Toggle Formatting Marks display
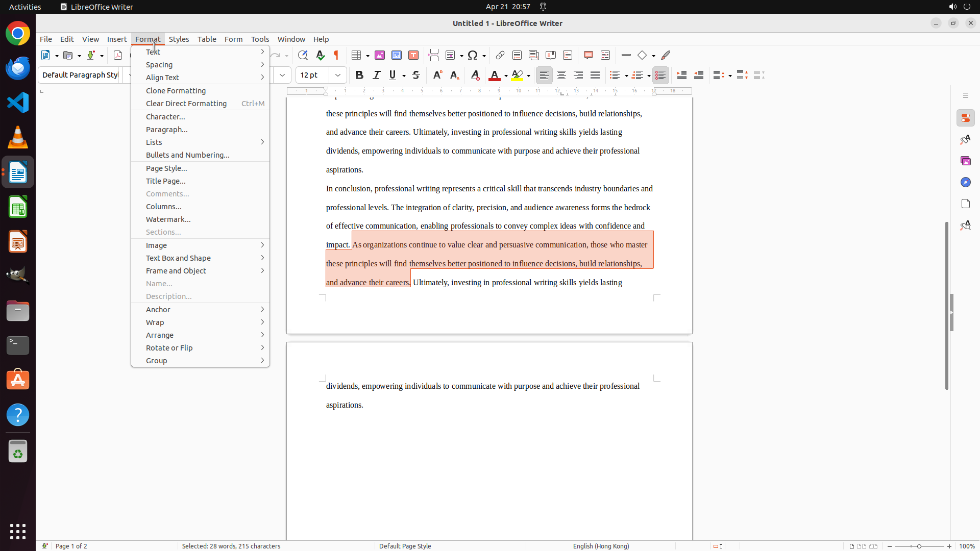The width and height of the screenshot is (980, 551). click(x=336, y=55)
